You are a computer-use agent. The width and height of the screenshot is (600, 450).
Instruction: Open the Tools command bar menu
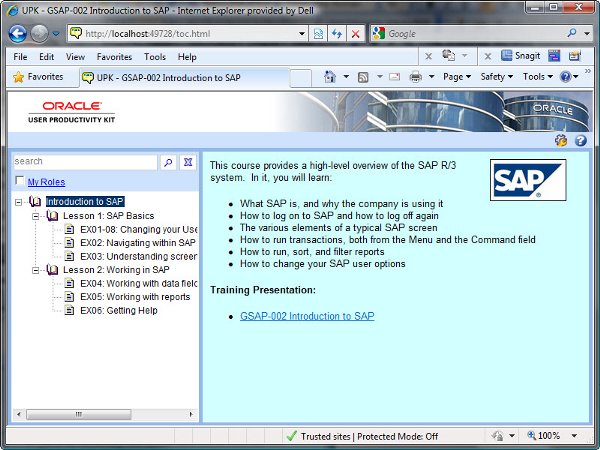[x=538, y=77]
